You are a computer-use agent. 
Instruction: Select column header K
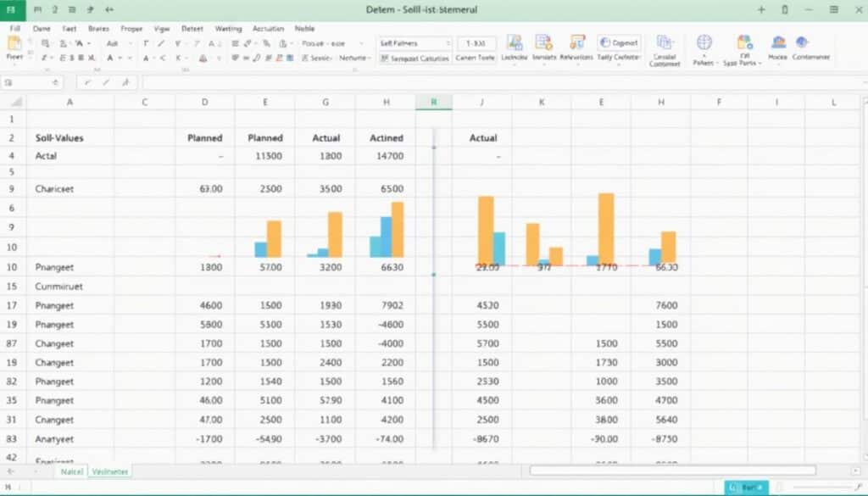tap(542, 103)
